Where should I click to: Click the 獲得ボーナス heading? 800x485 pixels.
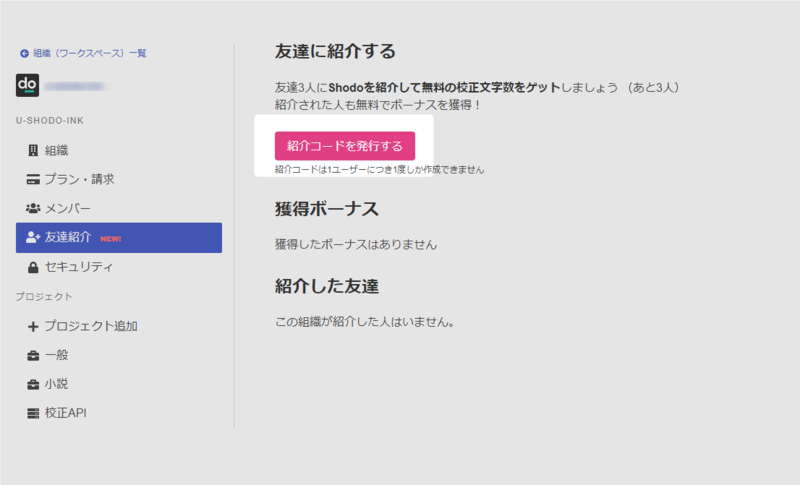pyautogui.click(x=327, y=209)
